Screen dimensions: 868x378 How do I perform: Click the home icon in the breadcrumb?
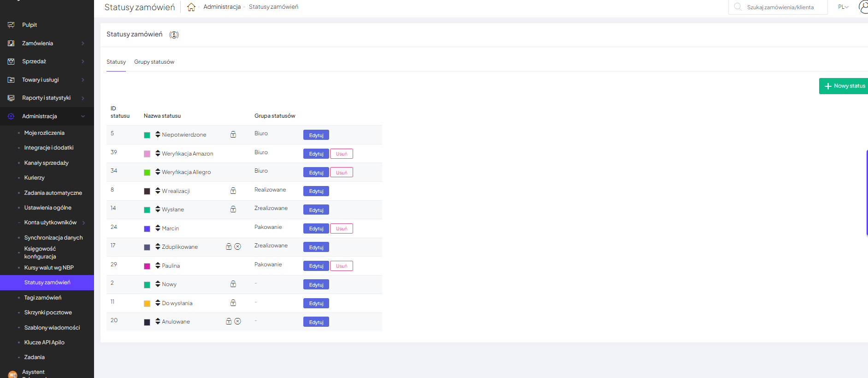[191, 7]
